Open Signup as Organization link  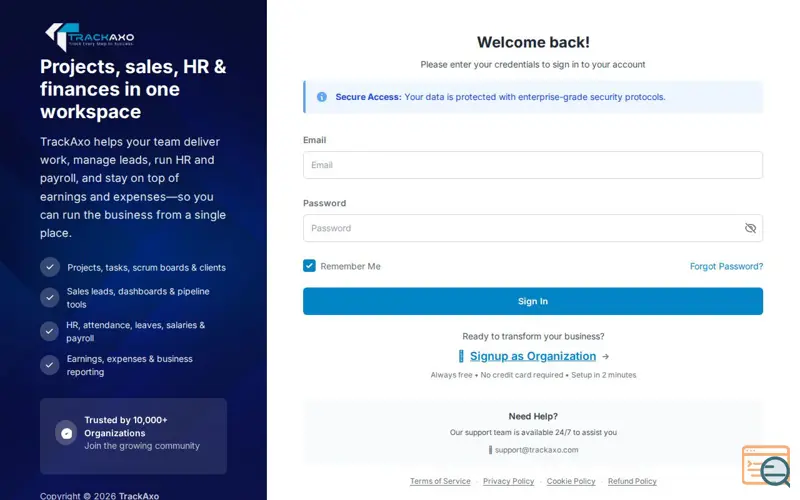click(533, 356)
